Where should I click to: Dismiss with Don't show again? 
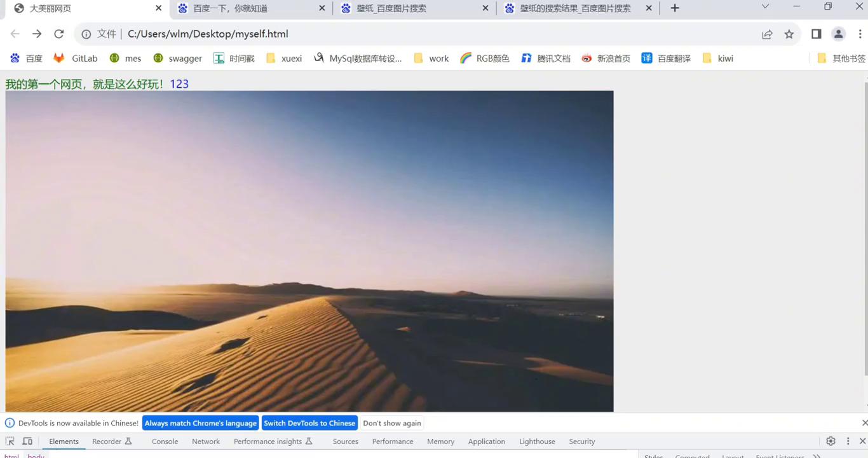coord(392,423)
